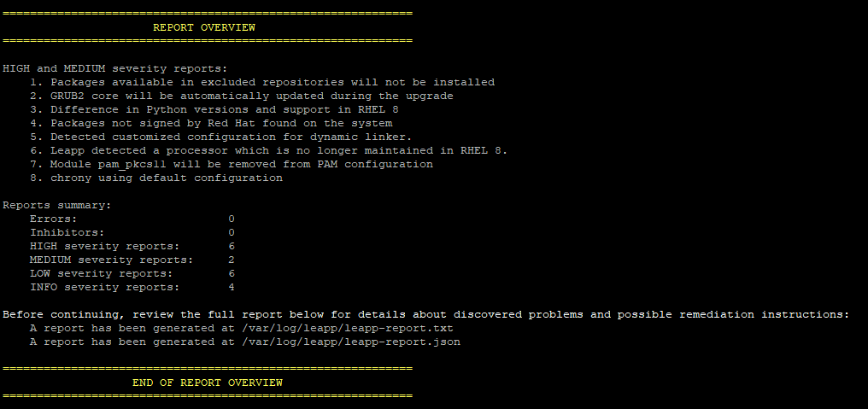Click the Python versions difference report line

click(214, 109)
